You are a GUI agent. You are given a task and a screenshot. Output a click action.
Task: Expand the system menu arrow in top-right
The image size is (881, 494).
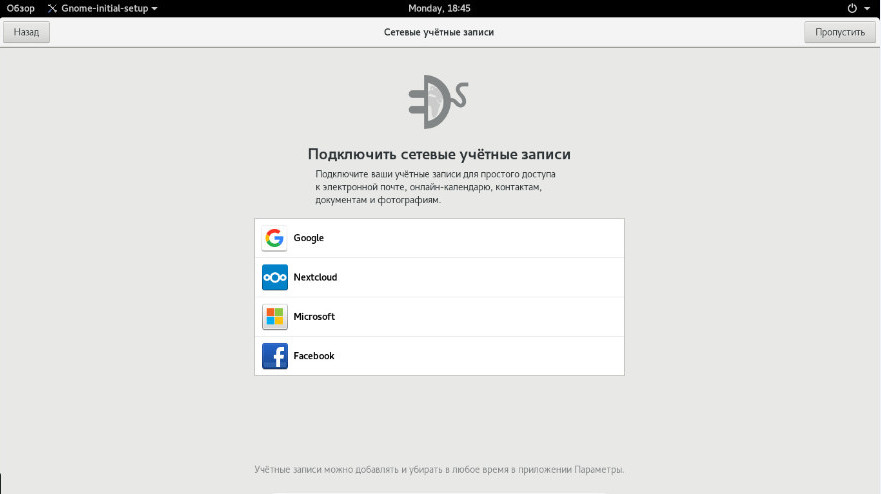click(x=866, y=8)
